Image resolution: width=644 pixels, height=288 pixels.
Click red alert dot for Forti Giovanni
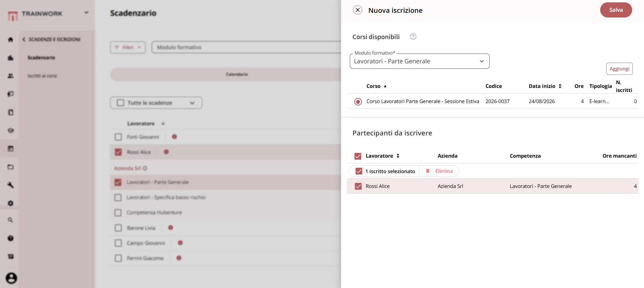(174, 137)
